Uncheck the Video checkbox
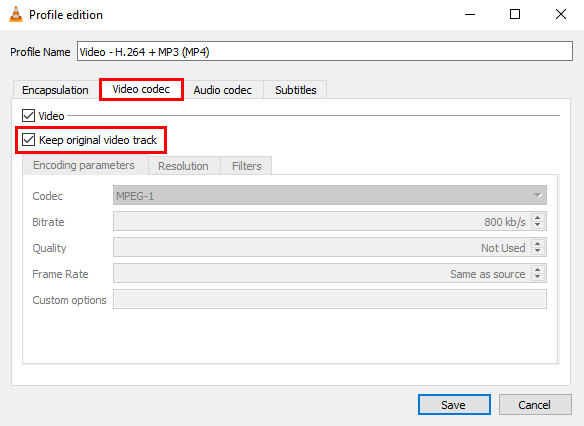Image resolution: width=584 pixels, height=426 pixels. (x=29, y=116)
